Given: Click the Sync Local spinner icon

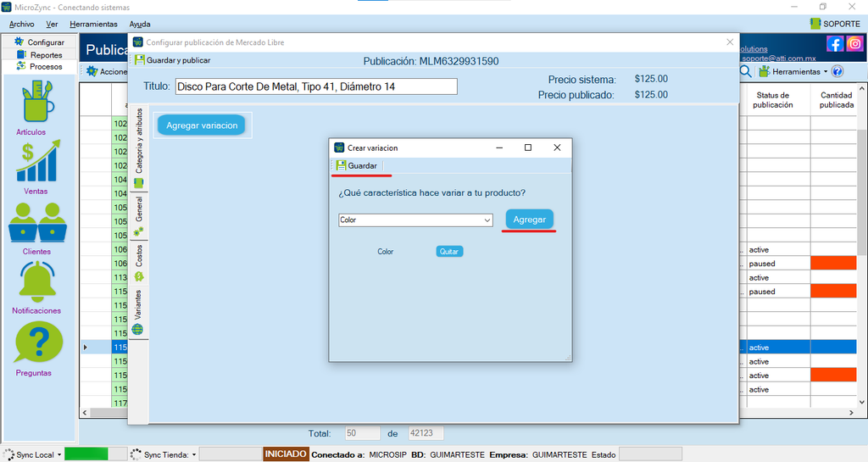Looking at the screenshot, I should [x=8, y=455].
